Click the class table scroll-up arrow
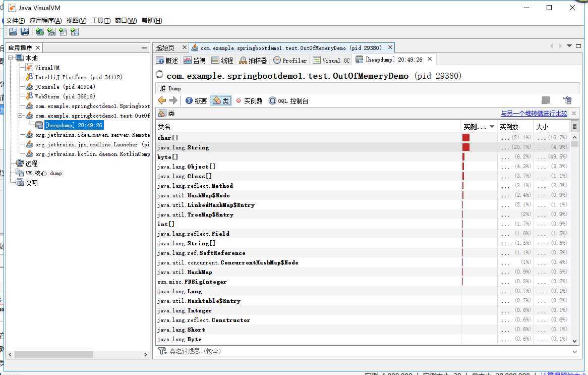 (574, 138)
